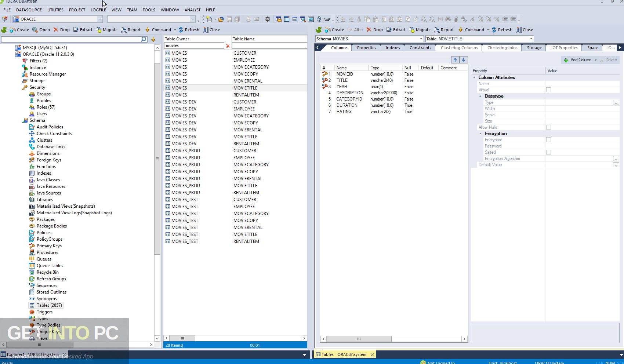The image size is (624, 364).
Task: Open the Encryption Algorithm dropdown
Action: click(616, 159)
